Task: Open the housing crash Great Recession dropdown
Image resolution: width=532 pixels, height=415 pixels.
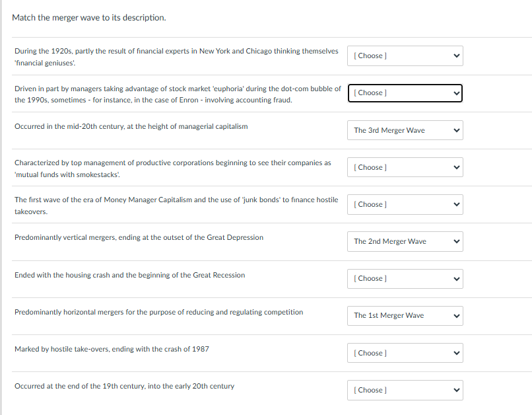Action: click(405, 278)
